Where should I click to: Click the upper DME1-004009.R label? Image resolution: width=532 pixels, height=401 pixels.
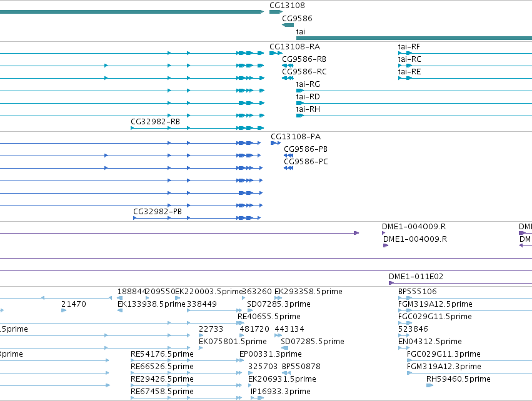coord(414,227)
